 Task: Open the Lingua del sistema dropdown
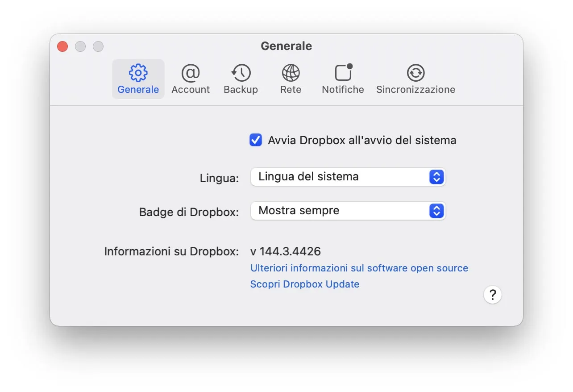tap(348, 177)
